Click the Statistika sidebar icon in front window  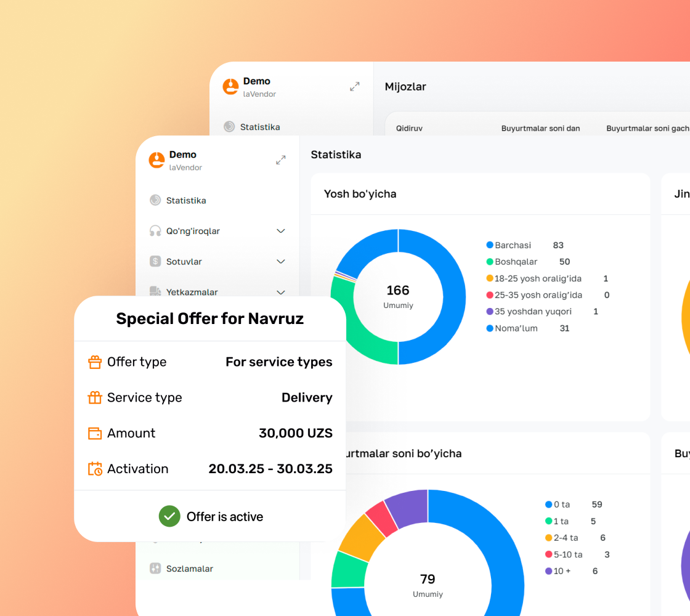(x=155, y=200)
